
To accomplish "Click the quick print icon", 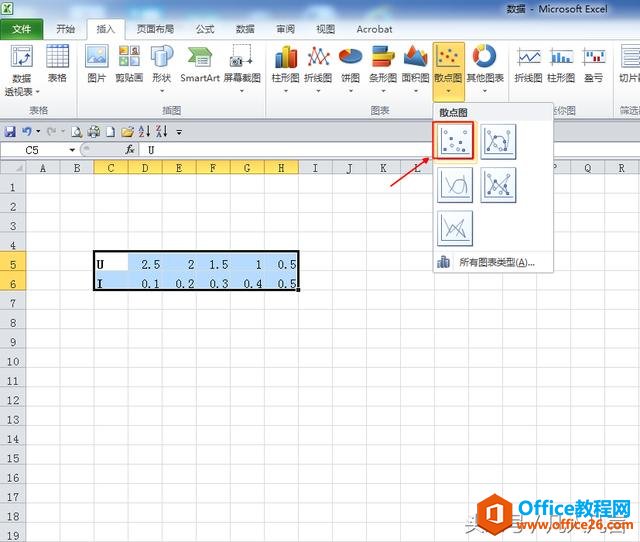I will (x=94, y=131).
